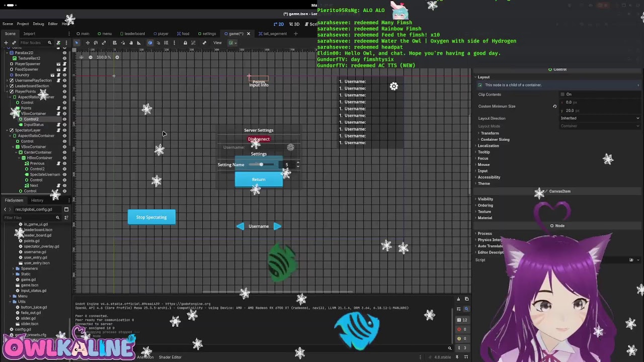Close the game(*) scene tab
Screen dimensions: 644x362
click(x=248, y=34)
